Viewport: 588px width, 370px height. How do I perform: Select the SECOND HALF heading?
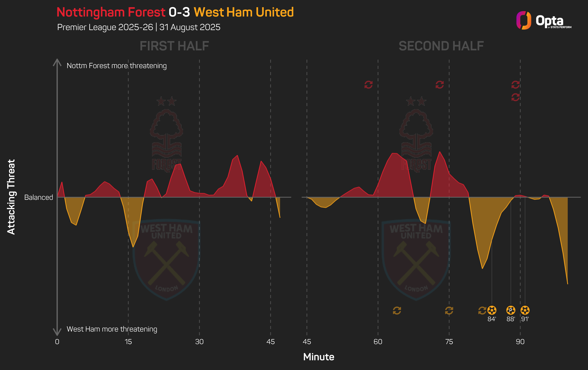coord(441,46)
